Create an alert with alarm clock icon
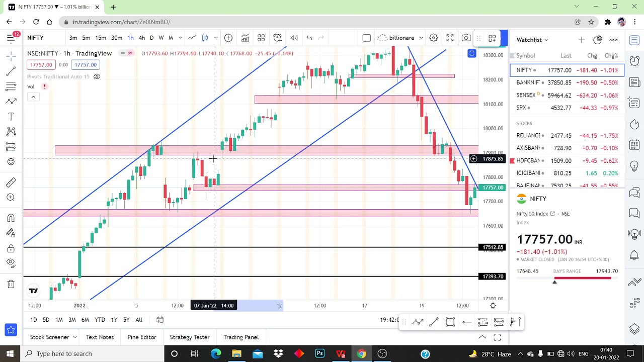The width and height of the screenshot is (644, 362). (x=277, y=38)
